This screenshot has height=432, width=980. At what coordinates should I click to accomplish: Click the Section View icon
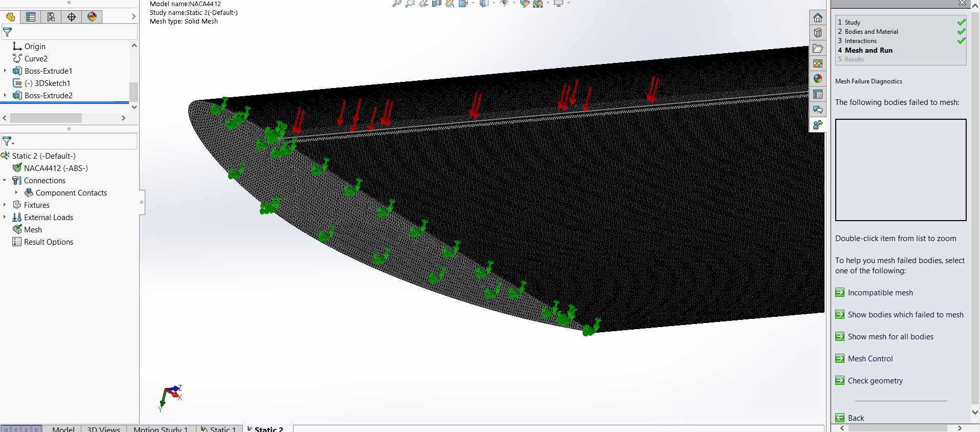tap(436, 3)
